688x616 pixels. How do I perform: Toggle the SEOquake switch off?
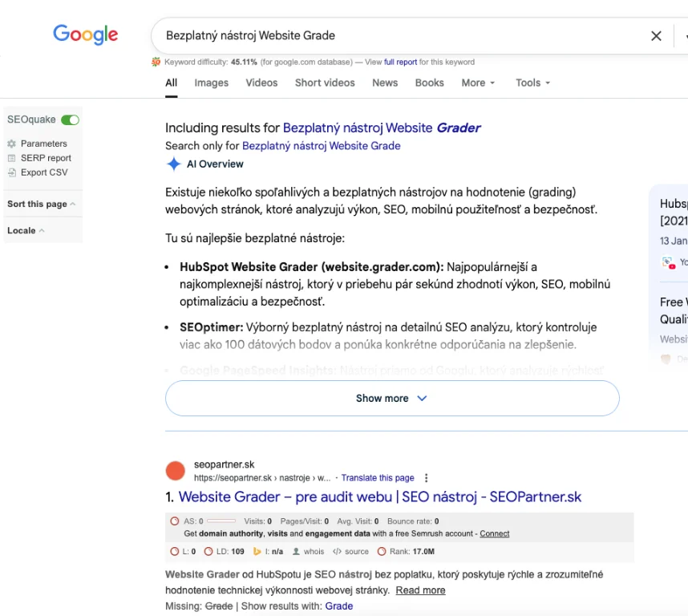point(71,120)
